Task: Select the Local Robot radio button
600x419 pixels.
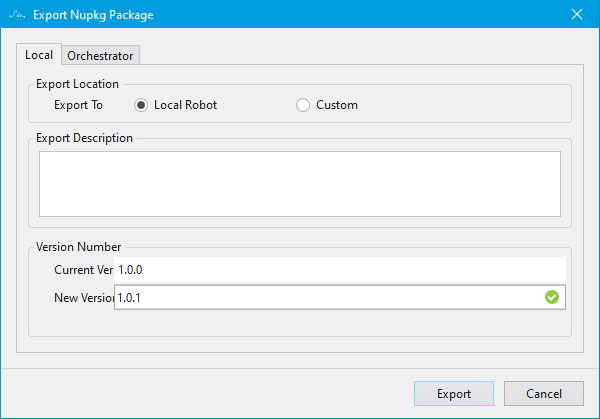Action: (141, 105)
